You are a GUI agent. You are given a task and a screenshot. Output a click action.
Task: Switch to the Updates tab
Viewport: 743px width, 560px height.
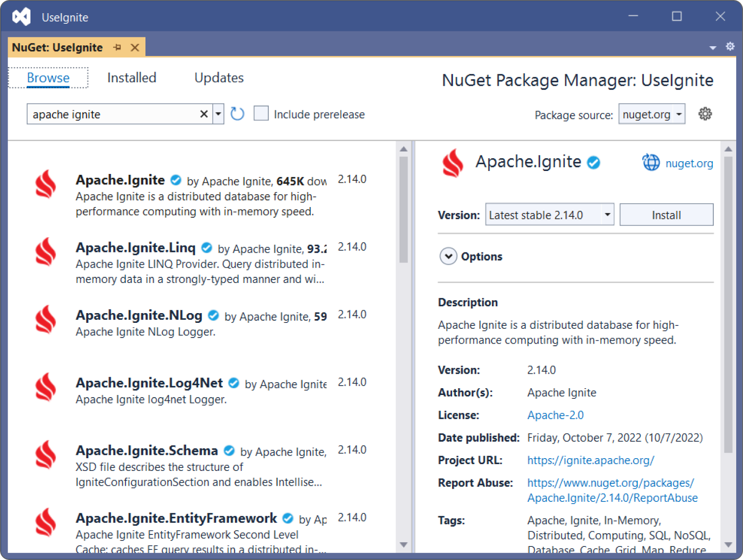[x=219, y=78]
